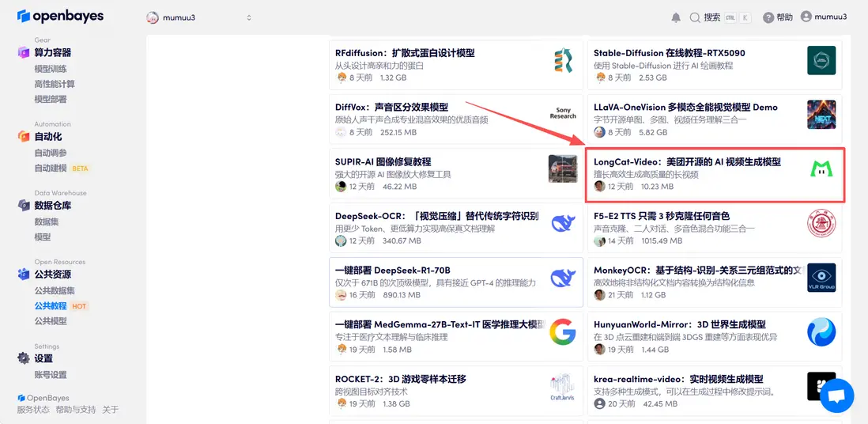Screen dimensions: 868x424
Task: Click the CraftJarvis logo thumbnail
Action: [x=563, y=388]
